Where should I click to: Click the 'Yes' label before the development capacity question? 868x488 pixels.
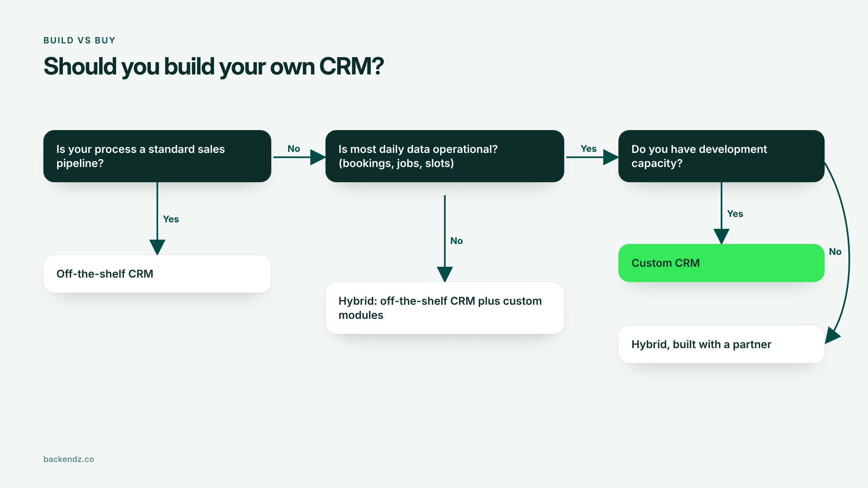[x=588, y=149]
